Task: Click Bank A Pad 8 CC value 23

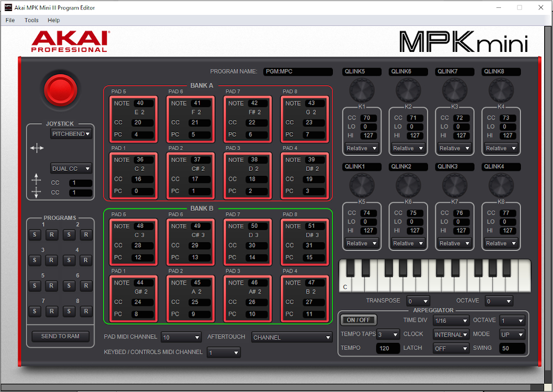Action: (315, 122)
